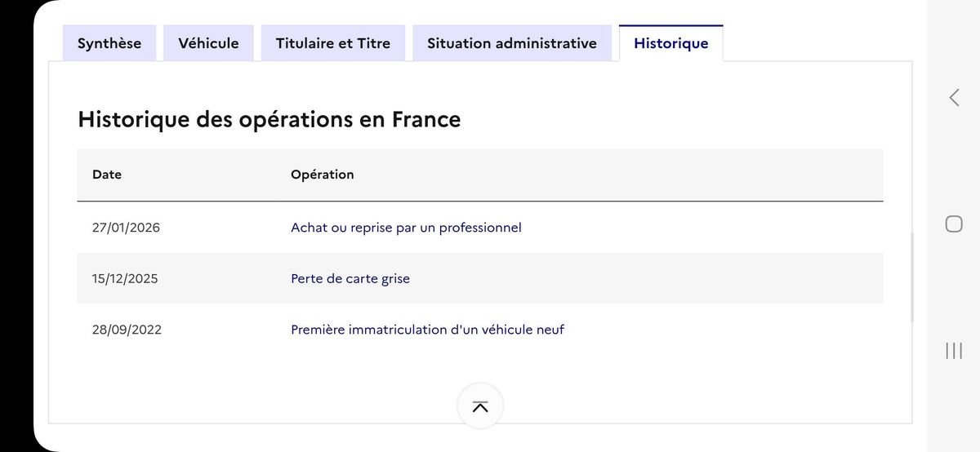
Task: Click the page's vertical scrollbar
Action: pyautogui.click(x=911, y=277)
